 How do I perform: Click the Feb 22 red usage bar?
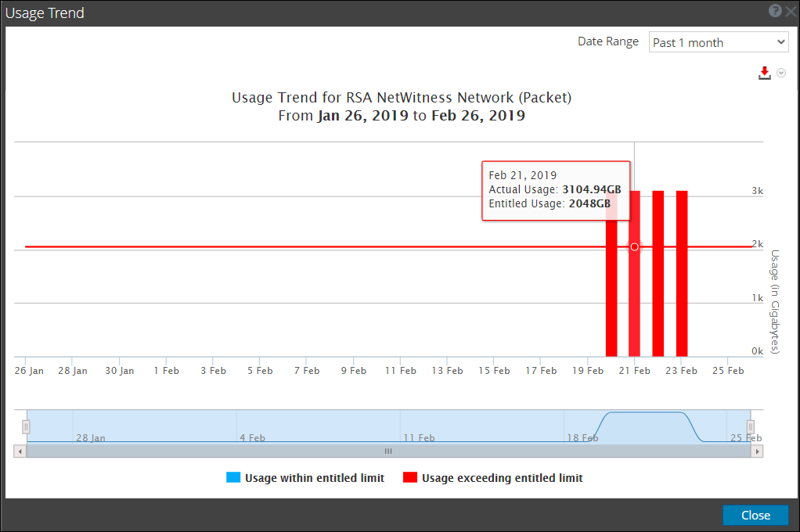[658, 297]
